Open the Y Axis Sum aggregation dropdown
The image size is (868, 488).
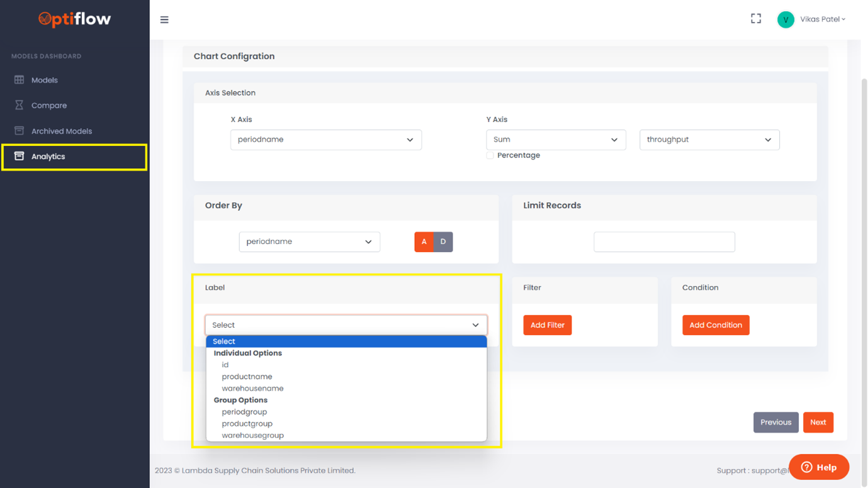pyautogui.click(x=555, y=139)
